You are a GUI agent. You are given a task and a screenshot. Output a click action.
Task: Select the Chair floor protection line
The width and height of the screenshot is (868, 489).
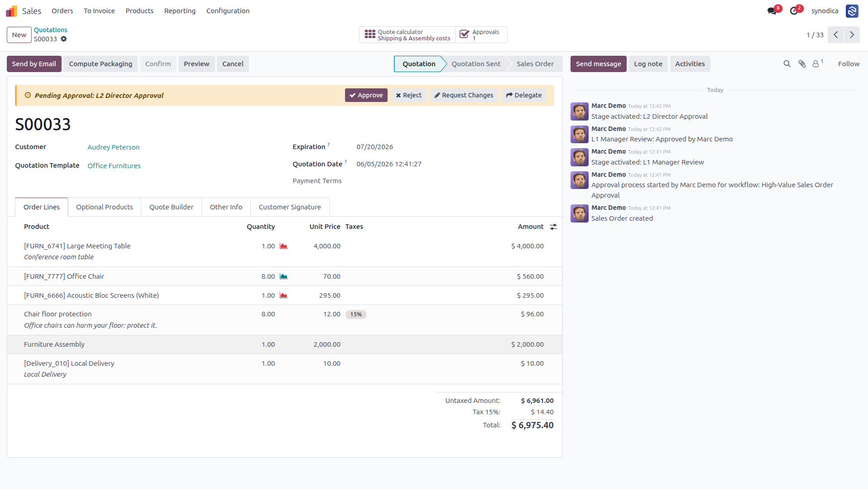[x=285, y=320]
